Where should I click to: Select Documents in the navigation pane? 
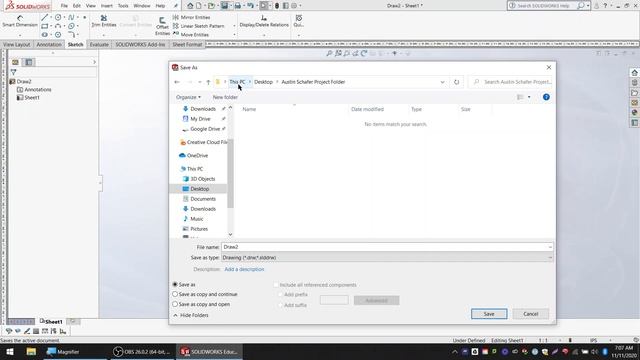(199, 199)
